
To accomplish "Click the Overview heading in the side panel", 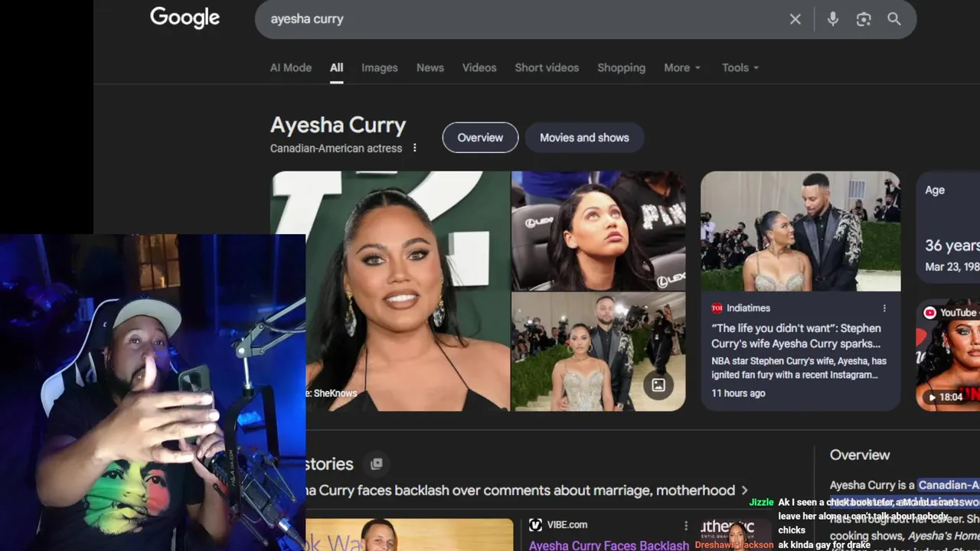I will pyautogui.click(x=860, y=455).
